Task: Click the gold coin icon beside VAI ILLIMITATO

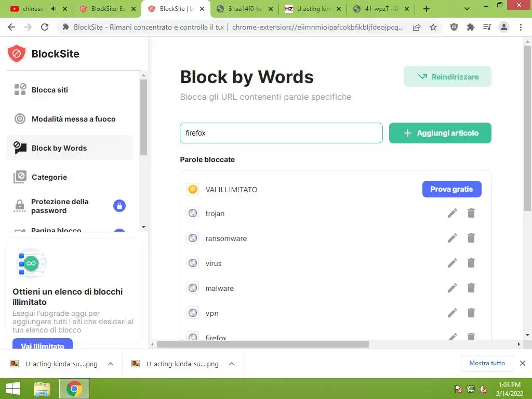Action: [x=193, y=189]
